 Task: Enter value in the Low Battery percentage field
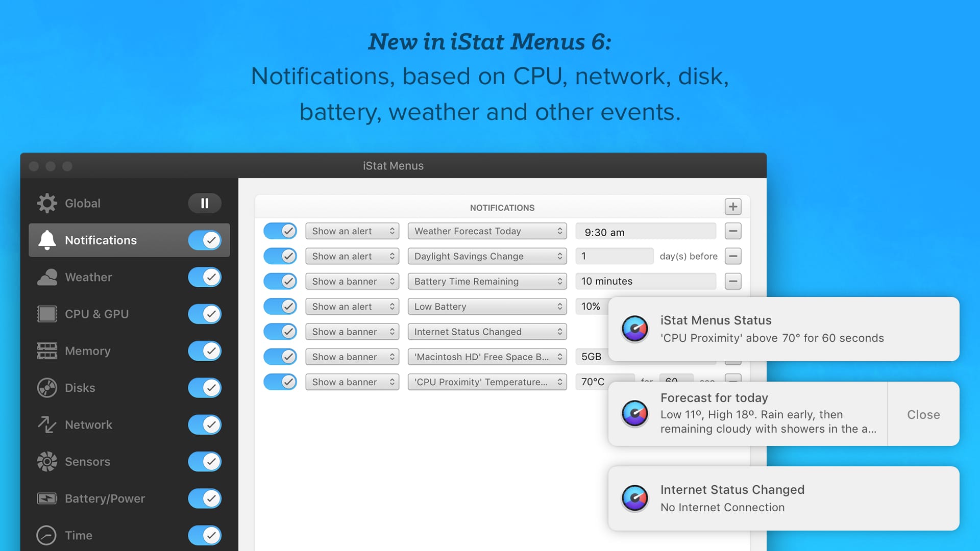[592, 306]
